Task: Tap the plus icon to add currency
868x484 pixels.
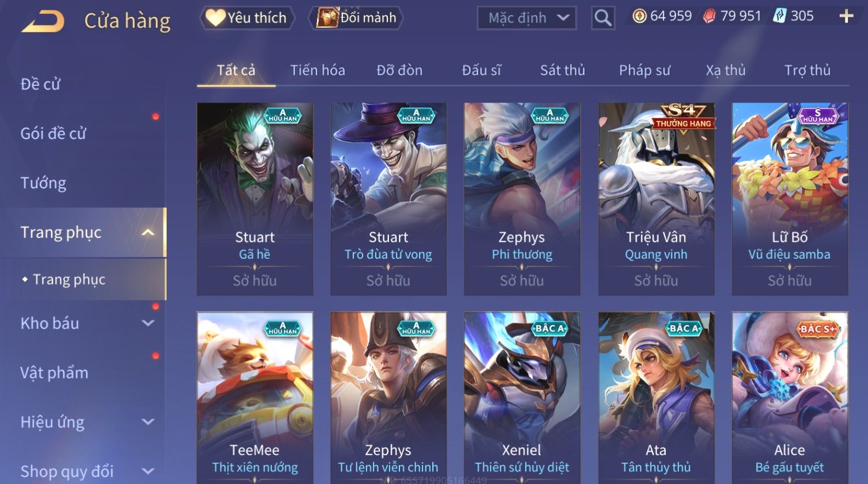Action: (846, 16)
